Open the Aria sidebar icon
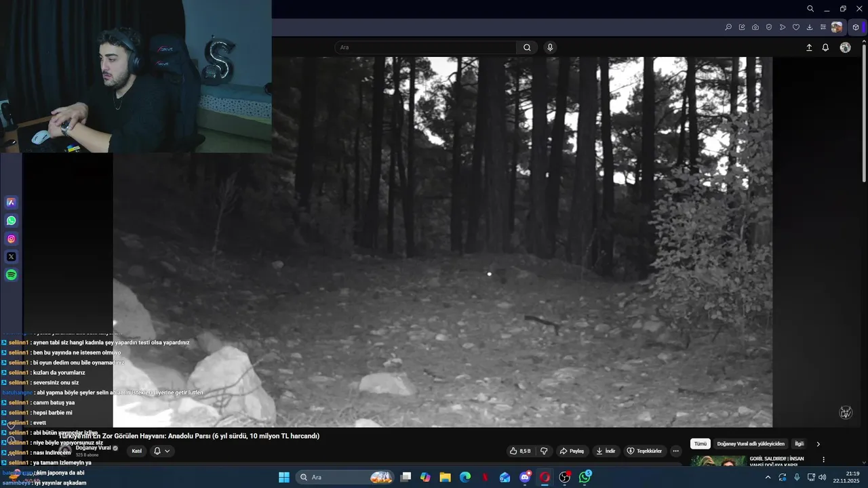 [11, 202]
